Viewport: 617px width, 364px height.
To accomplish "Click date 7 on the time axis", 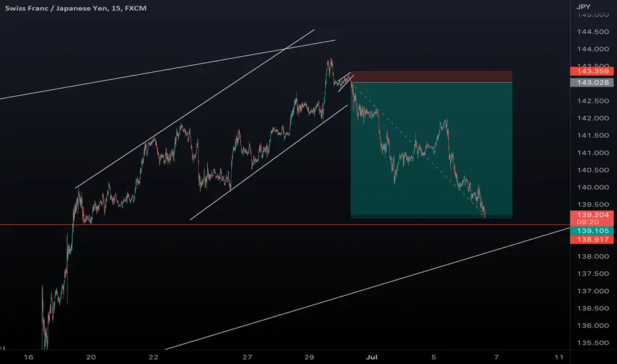I will pos(497,357).
